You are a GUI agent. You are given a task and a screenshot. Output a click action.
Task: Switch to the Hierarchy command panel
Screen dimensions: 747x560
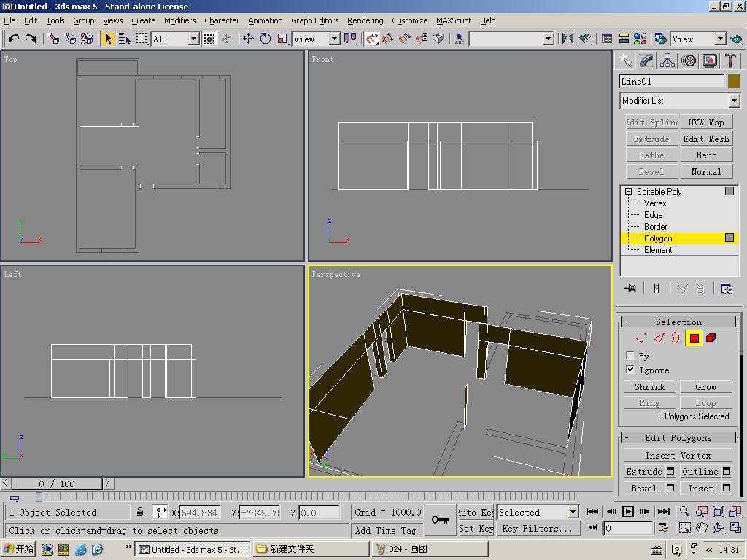coord(667,61)
